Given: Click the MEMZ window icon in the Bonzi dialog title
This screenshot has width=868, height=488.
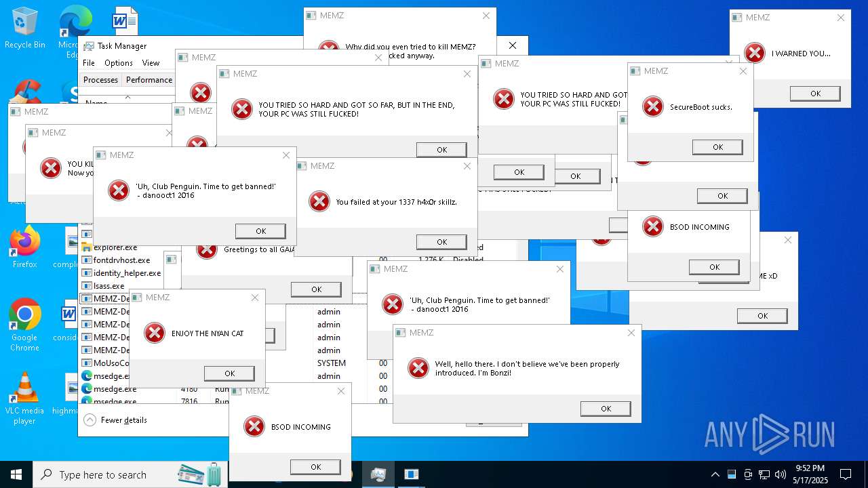Looking at the screenshot, I should tap(400, 333).
